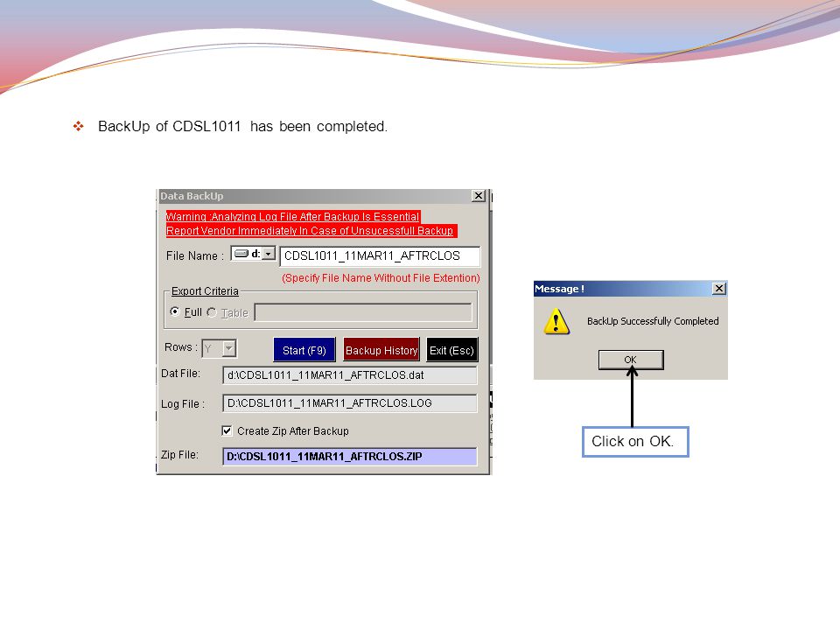Toggle Create Zip After Backup checkbox
Image resolution: width=840 pixels, height=630 pixels.
[227, 430]
